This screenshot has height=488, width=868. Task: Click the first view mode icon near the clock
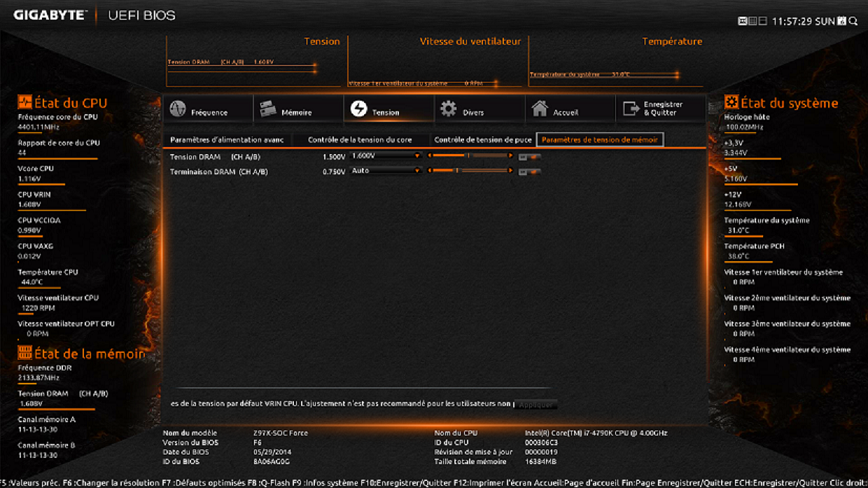tap(742, 21)
